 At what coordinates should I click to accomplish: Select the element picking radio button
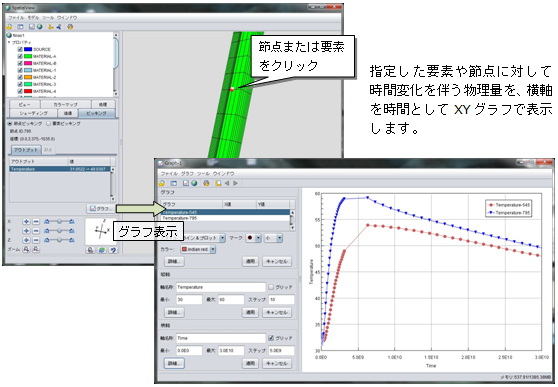pyautogui.click(x=48, y=124)
